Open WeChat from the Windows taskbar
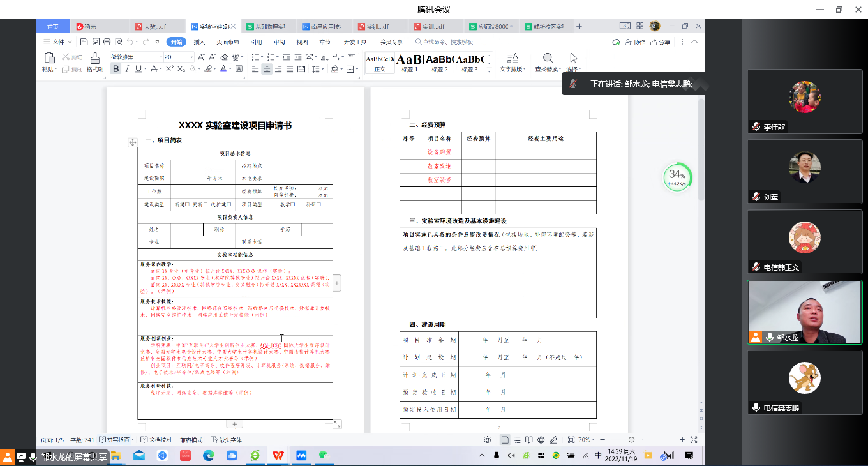Viewport: 868px width, 466px height. coord(324,455)
